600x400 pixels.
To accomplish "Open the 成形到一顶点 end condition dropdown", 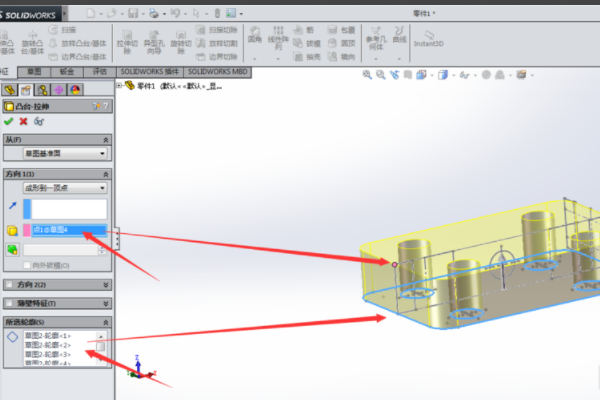I will click(65, 188).
